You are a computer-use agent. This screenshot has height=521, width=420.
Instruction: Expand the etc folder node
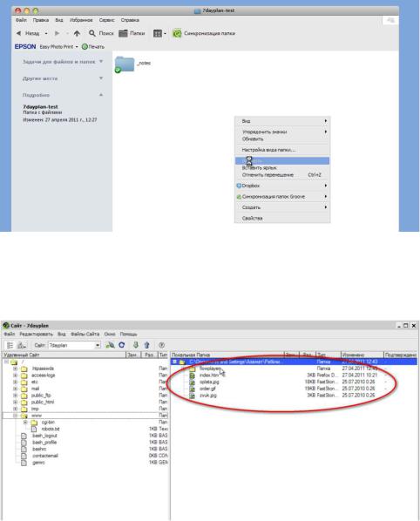[16, 382]
